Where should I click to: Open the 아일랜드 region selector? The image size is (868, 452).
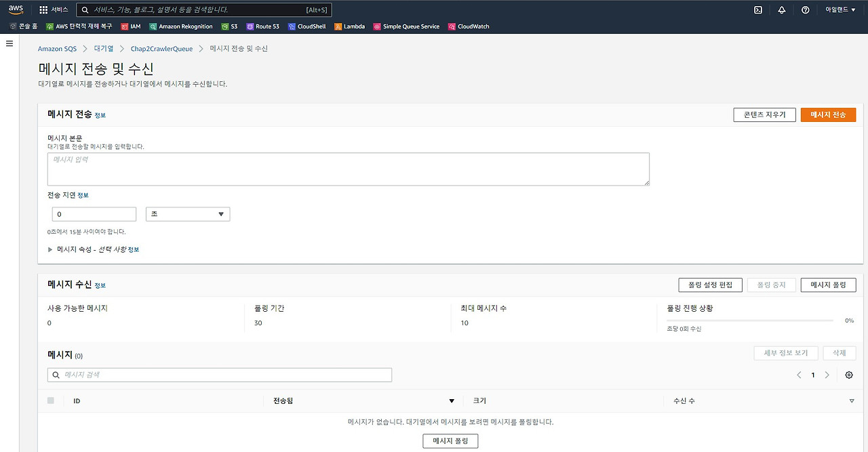coord(841,9)
